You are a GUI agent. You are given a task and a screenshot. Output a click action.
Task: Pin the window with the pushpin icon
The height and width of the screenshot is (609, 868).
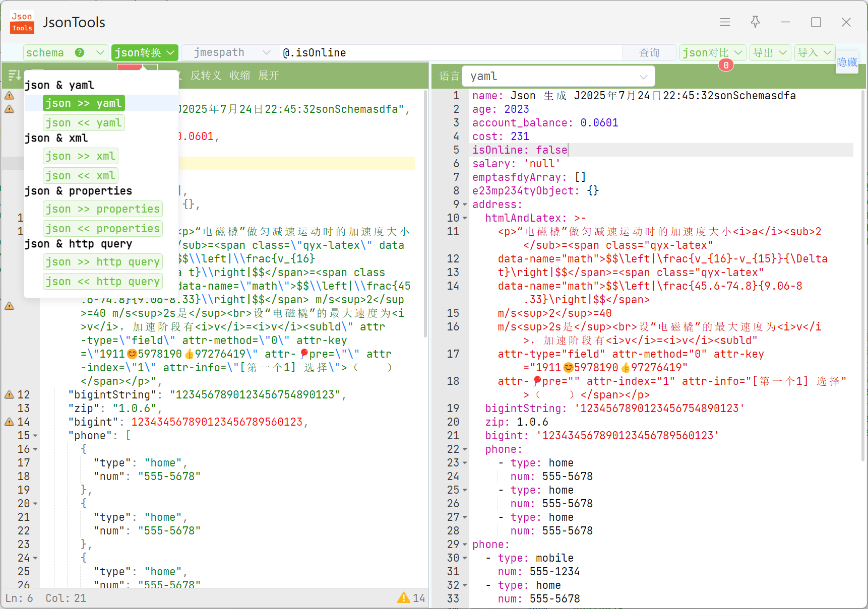pyautogui.click(x=755, y=22)
